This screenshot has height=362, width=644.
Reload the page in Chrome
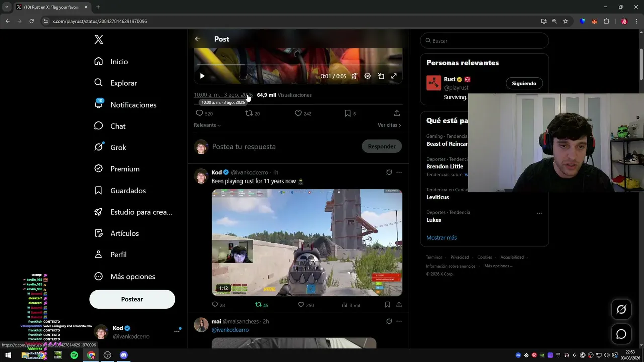(31, 21)
